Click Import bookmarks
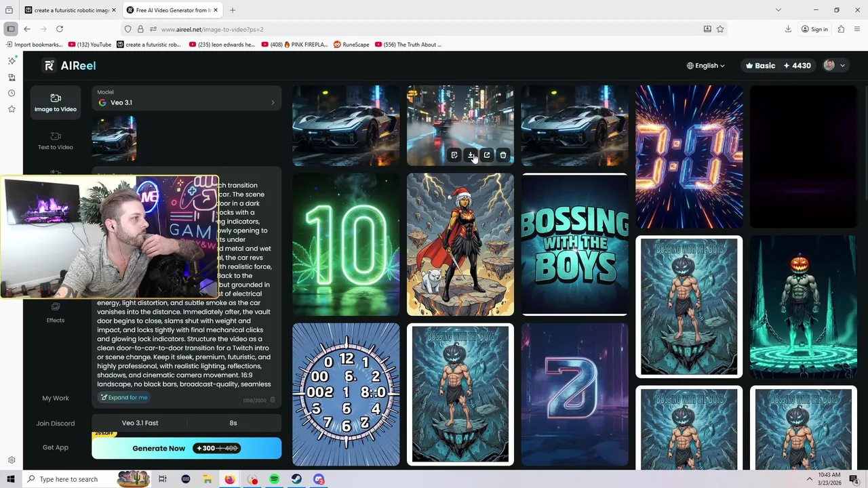This screenshot has height=488, width=868. (35, 45)
